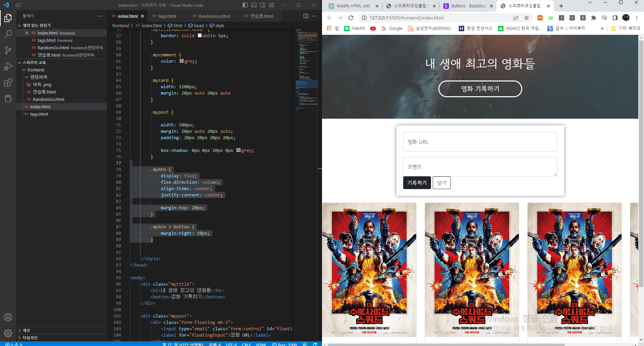This screenshot has width=644, height=346.
Task: Open the Extensions view in VS Code
Action: coord(8,82)
